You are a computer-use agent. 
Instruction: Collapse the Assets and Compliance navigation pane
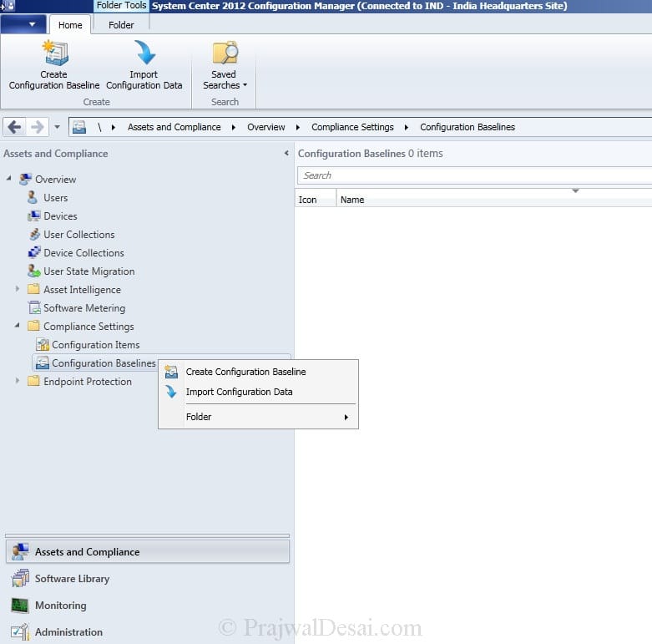286,153
